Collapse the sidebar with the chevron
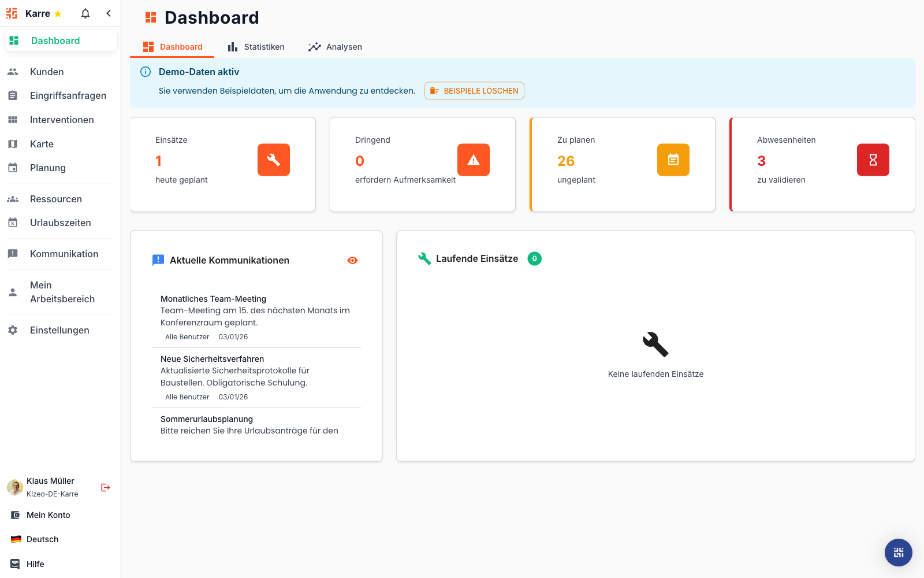Image resolution: width=924 pixels, height=578 pixels. (x=109, y=13)
